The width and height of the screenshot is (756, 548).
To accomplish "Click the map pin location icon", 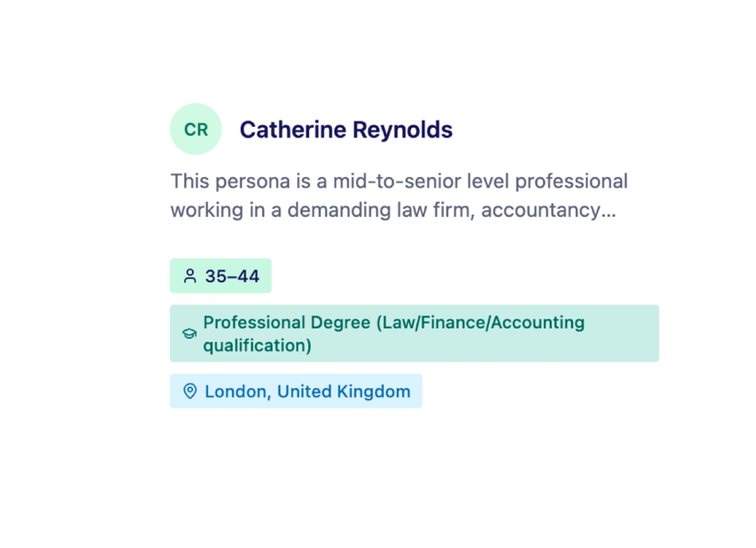I will tap(190, 391).
